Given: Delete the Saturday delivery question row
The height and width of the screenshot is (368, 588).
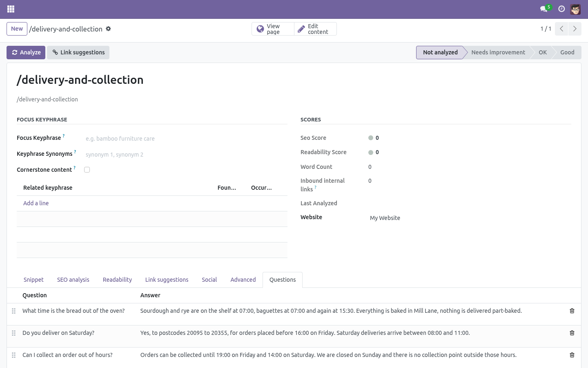Looking at the screenshot, I should click(572, 333).
